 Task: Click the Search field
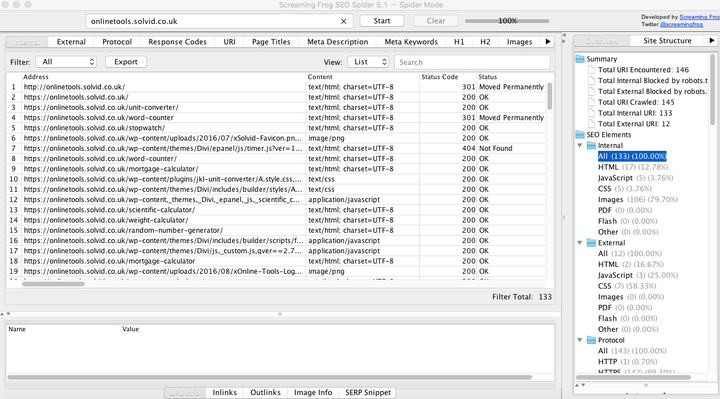(x=472, y=62)
